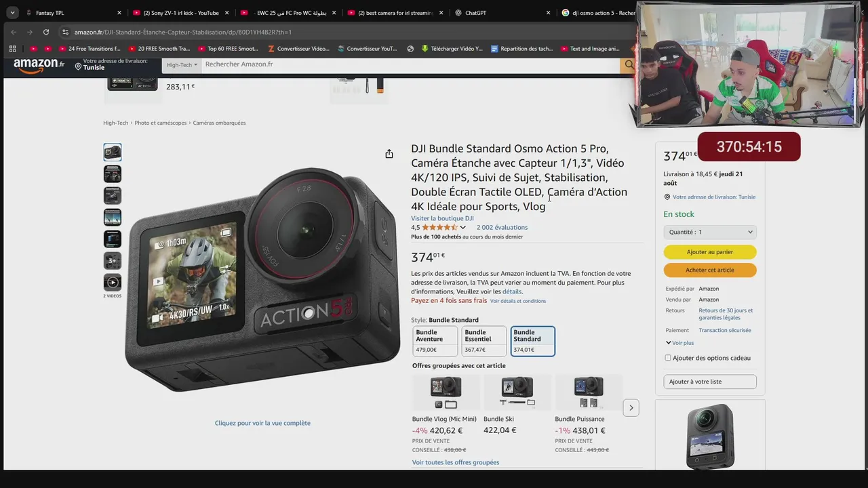Open the Photo et caméscopes breadcrumb
The height and width of the screenshot is (488, 868).
(161, 123)
